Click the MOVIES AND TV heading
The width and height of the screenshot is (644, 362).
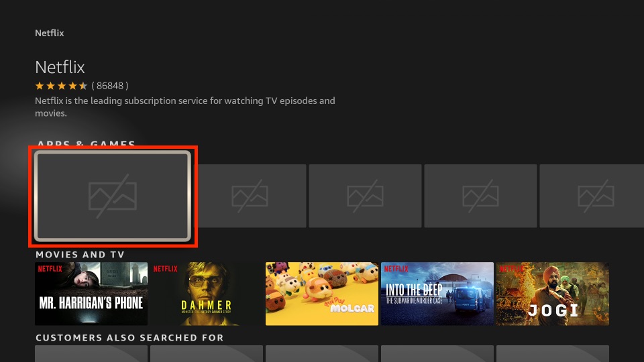pyautogui.click(x=80, y=255)
